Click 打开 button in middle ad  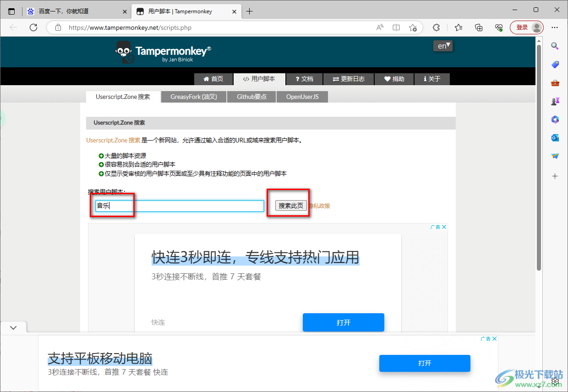tap(344, 322)
